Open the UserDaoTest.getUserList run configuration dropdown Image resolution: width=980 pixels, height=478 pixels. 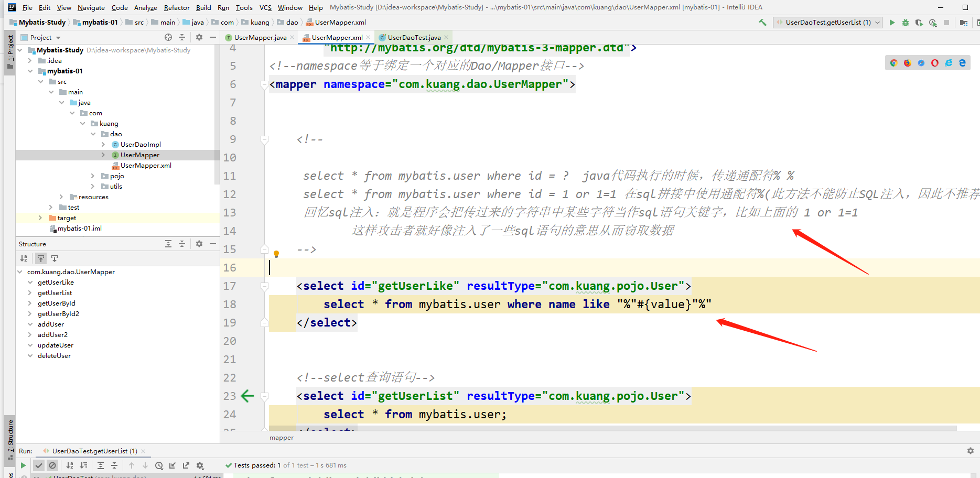[827, 23]
